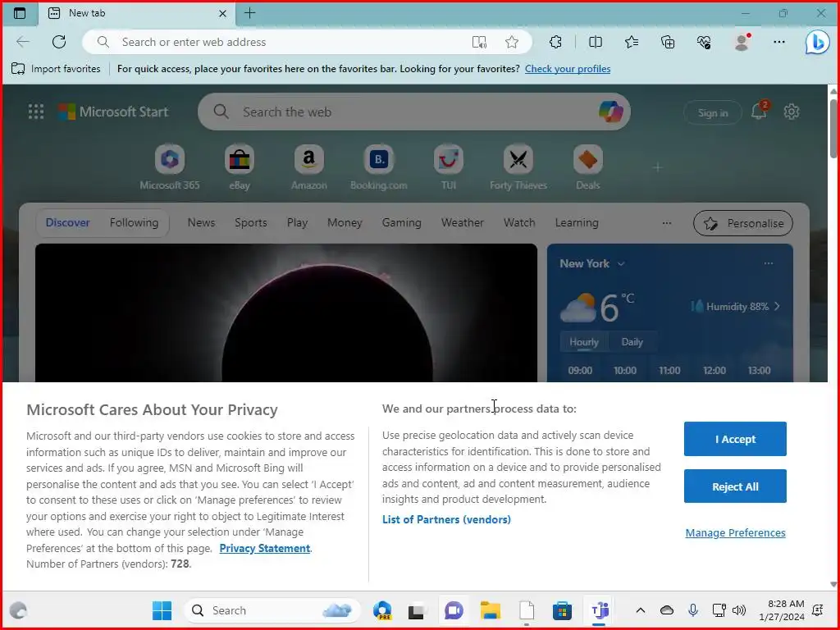Viewport: 840px width, 630px height.
Task: Toggle Split screen view
Action: point(596,42)
